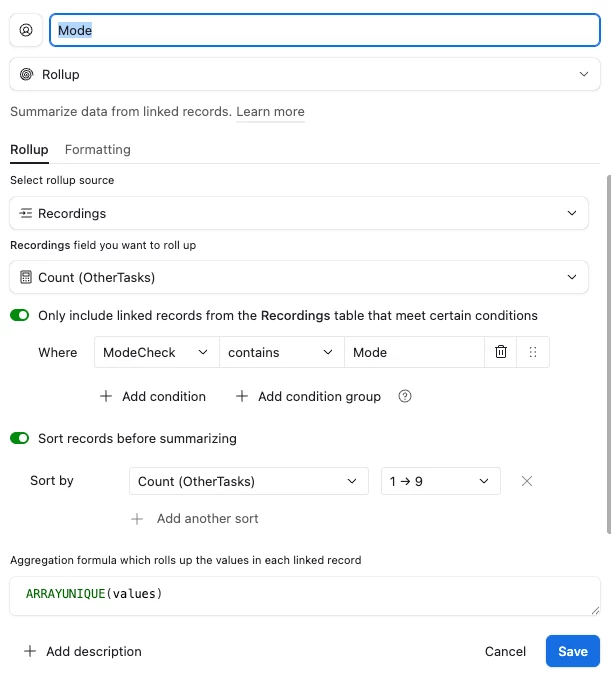Image resolution: width=611 pixels, height=675 pixels.
Task: Click the ARRAYUNIQUE aggregation formula field
Action: point(305,595)
